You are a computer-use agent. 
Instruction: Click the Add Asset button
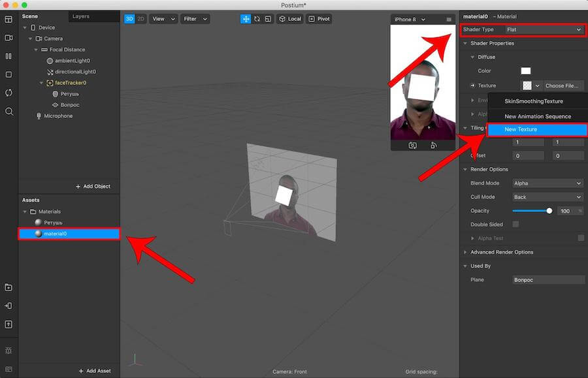click(95, 371)
